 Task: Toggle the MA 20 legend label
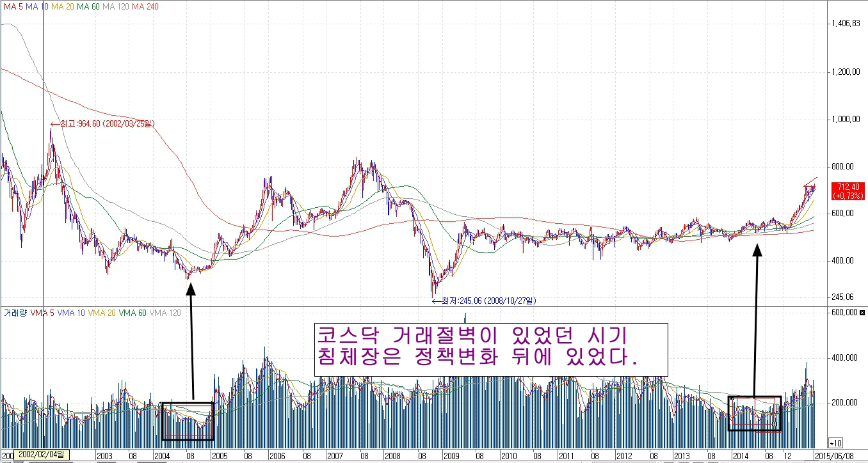[x=63, y=6]
